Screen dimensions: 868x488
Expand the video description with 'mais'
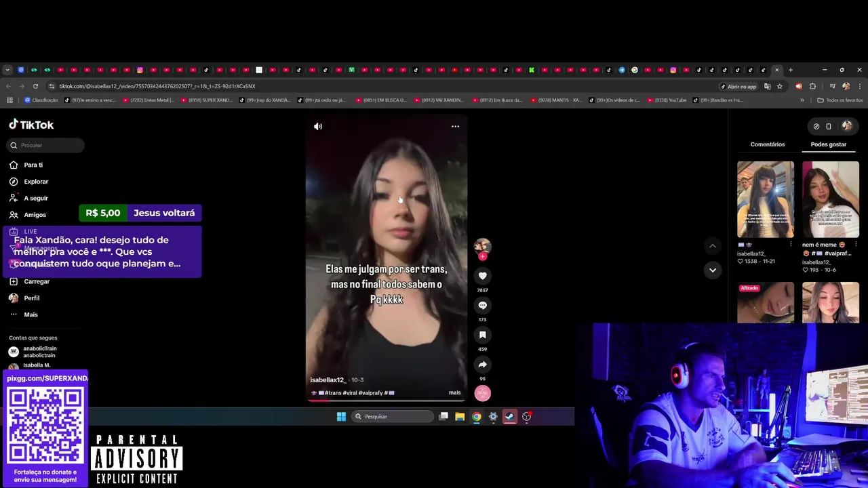coord(454,392)
